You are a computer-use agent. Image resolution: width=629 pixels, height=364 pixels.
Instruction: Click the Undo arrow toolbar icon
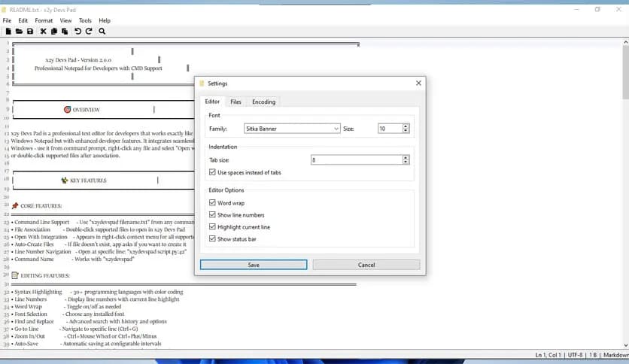pyautogui.click(x=77, y=32)
